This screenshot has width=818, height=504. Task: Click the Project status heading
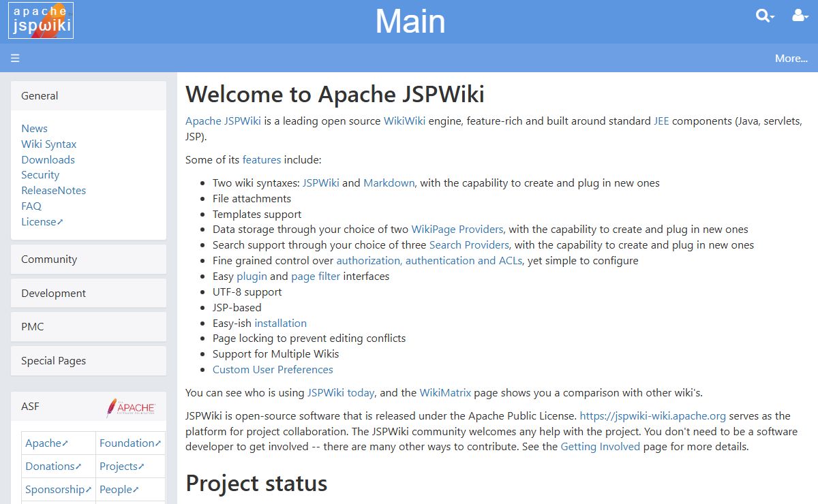[256, 483]
